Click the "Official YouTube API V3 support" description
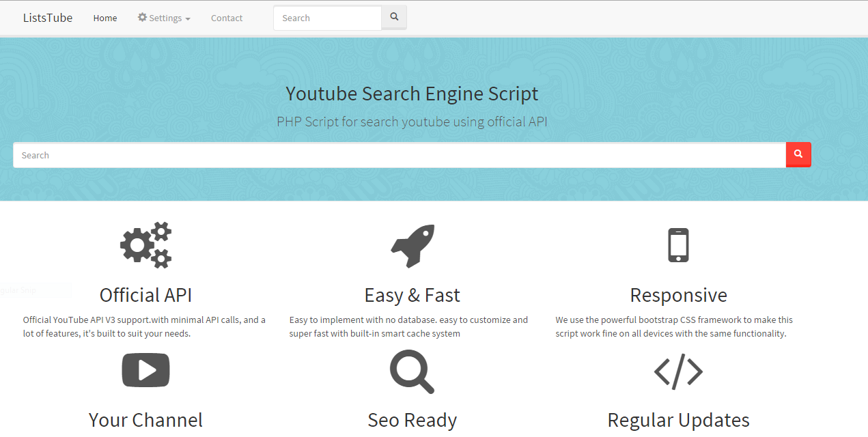868x437 pixels. click(x=145, y=326)
